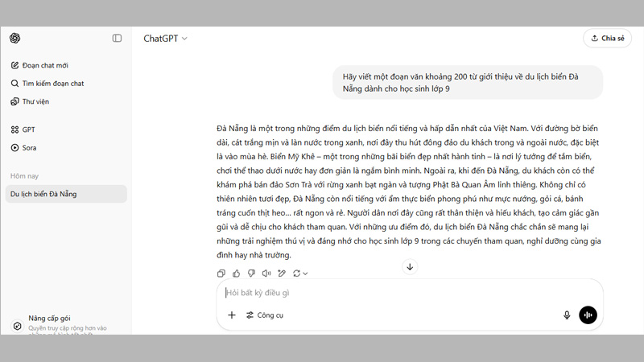The height and width of the screenshot is (362, 644).
Task: Click the upgrade plan hexagon icon
Action: point(17,326)
